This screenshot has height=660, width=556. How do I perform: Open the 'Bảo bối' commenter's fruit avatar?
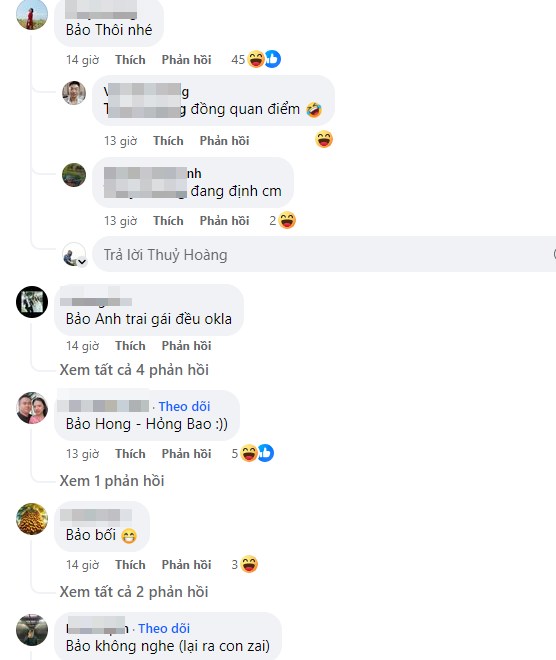pyautogui.click(x=32, y=519)
